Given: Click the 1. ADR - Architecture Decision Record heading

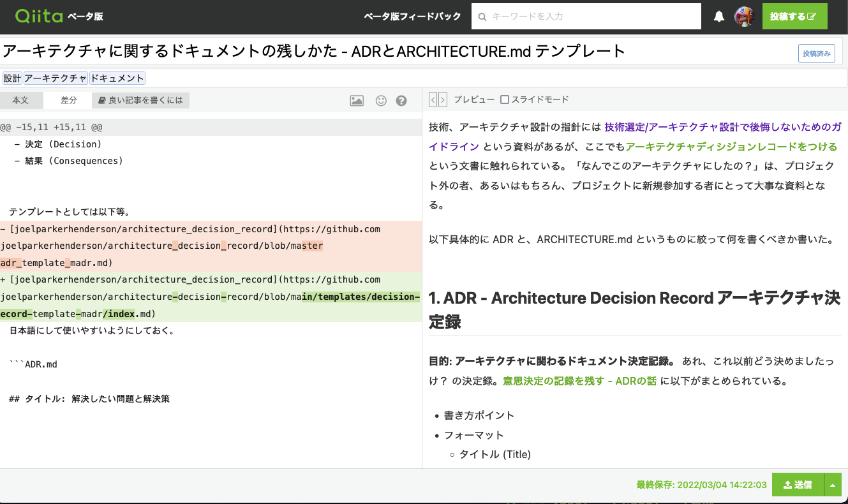Looking at the screenshot, I should click(635, 309).
